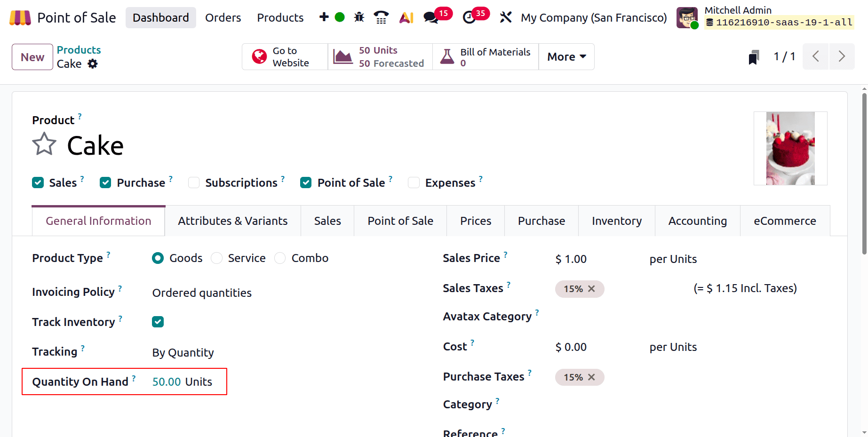Viewport: 868px width, 437px height.
Task: Open Mitchell Admin user avatar
Action: click(687, 18)
